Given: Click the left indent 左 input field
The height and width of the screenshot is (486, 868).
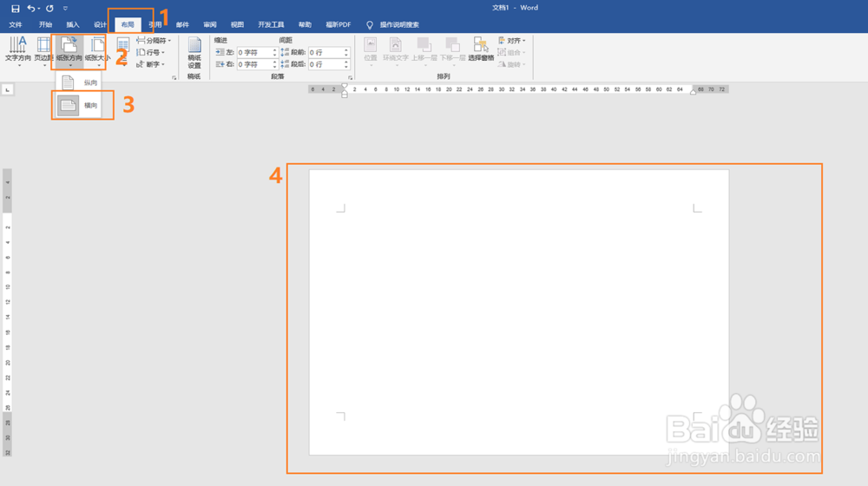Looking at the screenshot, I should click(x=257, y=53).
